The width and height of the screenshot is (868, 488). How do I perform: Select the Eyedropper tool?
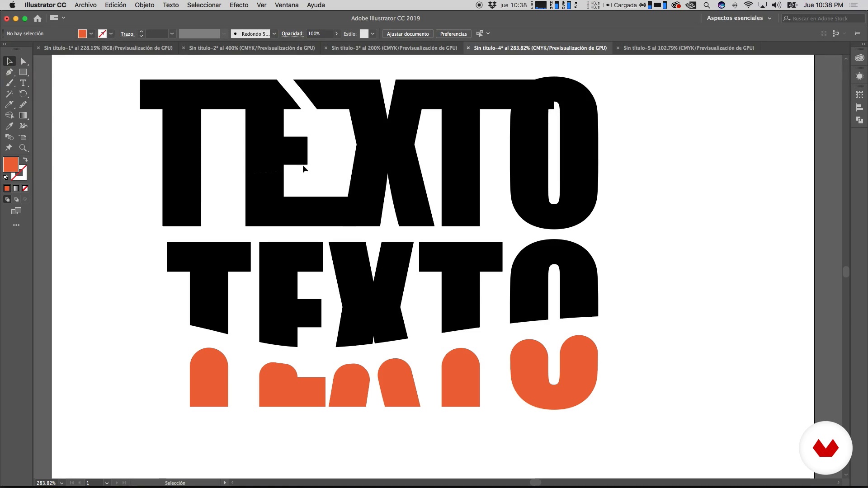click(x=9, y=127)
